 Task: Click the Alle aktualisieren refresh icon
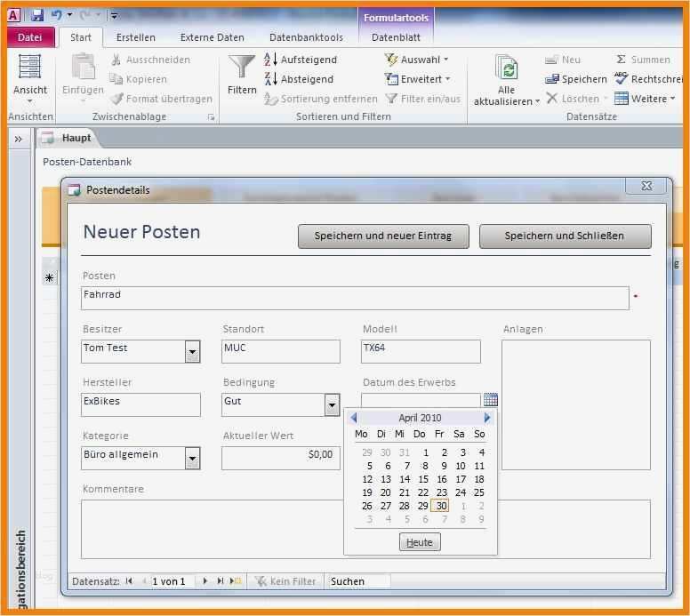pyautogui.click(x=507, y=68)
